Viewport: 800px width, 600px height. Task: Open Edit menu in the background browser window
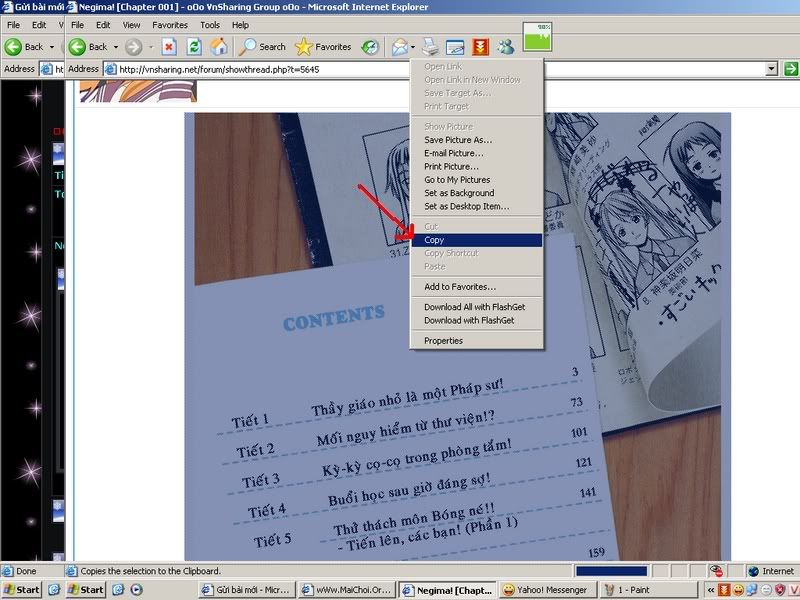[x=39, y=25]
